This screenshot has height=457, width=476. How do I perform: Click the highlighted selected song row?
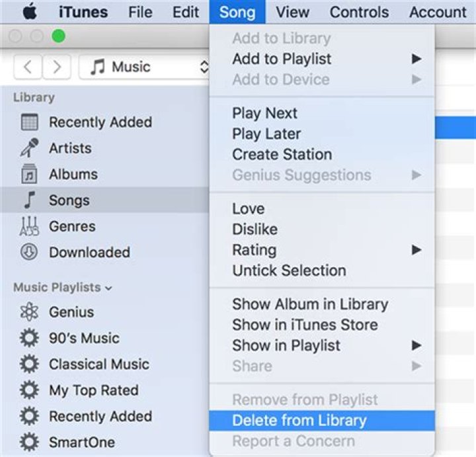point(456,128)
